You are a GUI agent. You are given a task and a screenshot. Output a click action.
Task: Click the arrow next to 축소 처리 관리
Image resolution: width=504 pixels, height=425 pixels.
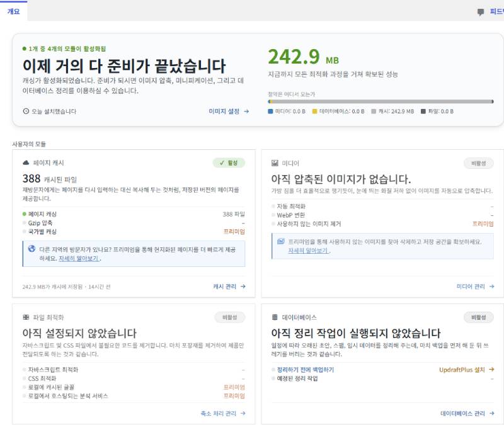(243, 414)
